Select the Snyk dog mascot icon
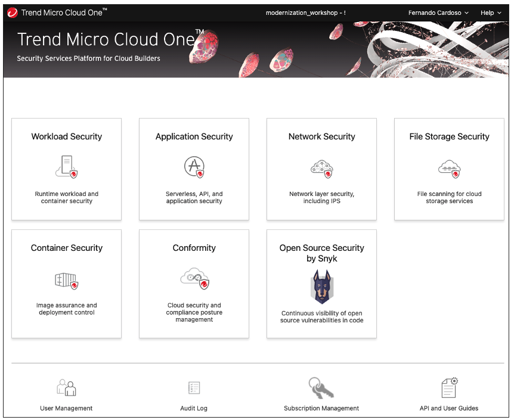This screenshot has width=511, height=420. point(322,287)
